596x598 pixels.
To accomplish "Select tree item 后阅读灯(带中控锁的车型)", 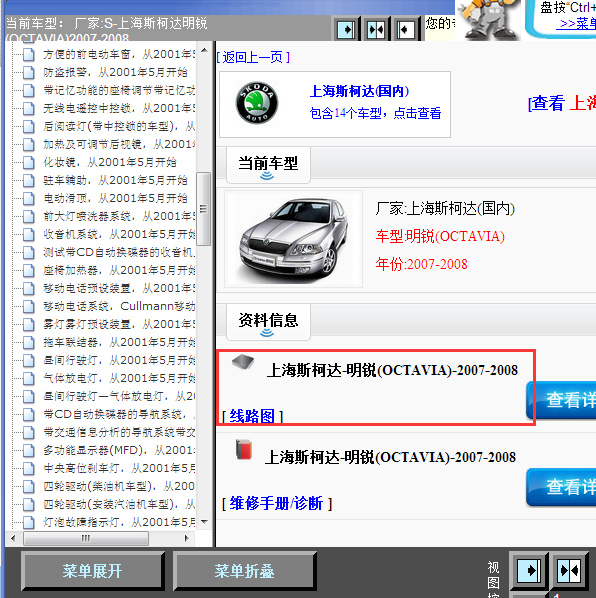I will (x=119, y=126).
